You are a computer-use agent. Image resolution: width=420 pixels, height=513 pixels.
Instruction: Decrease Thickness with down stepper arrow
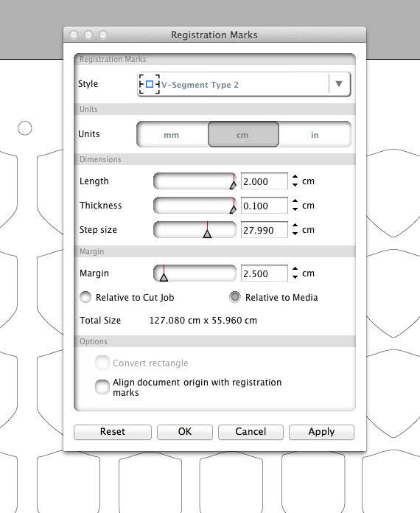[x=295, y=209]
